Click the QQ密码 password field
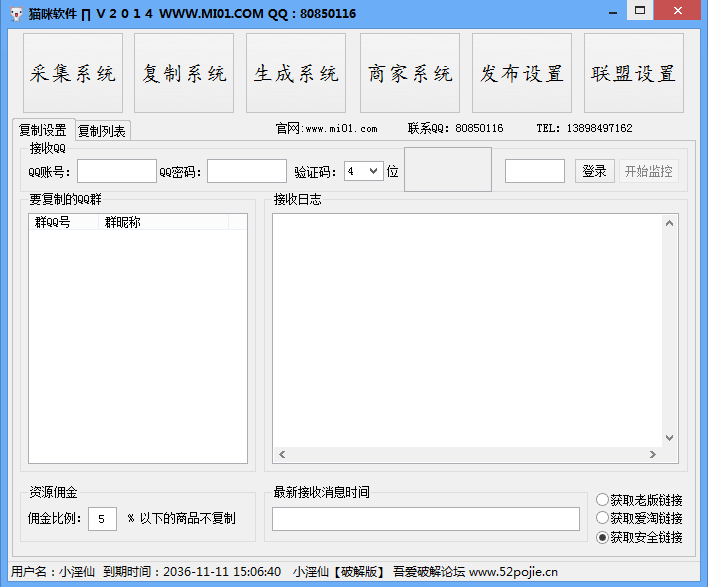The height and width of the screenshot is (587, 708). (x=246, y=171)
